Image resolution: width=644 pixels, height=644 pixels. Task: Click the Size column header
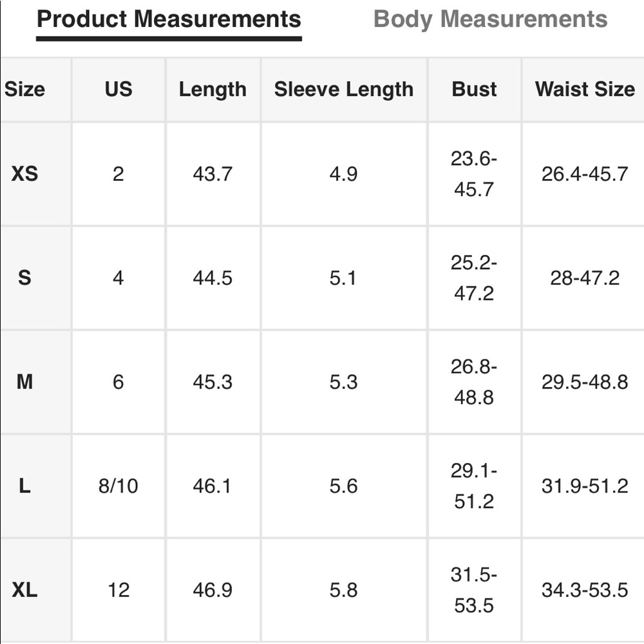[x=24, y=89]
